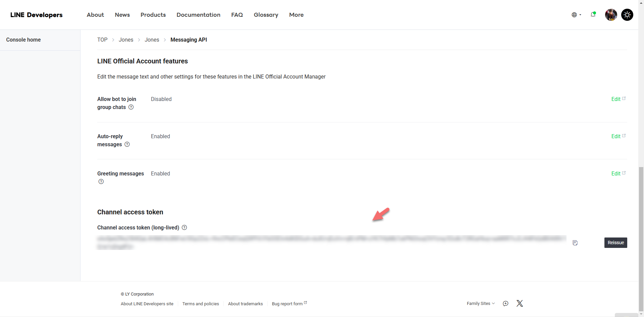Open the notifications bell

(593, 14)
